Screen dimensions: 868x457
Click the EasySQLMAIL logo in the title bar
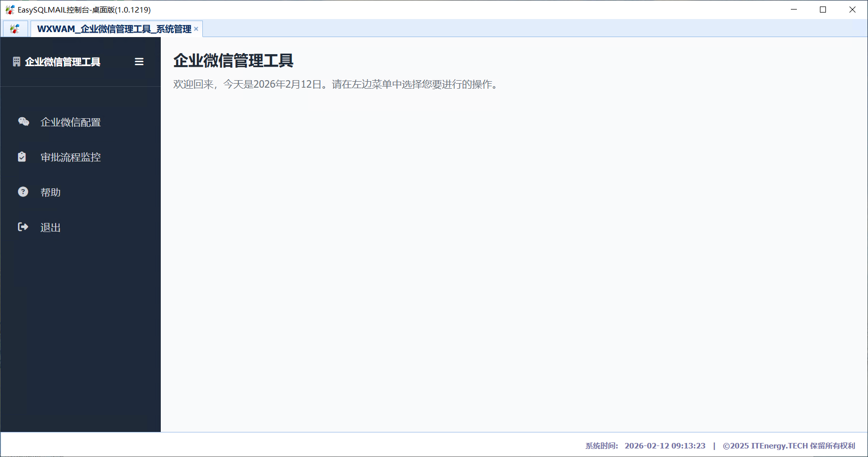coord(10,9)
